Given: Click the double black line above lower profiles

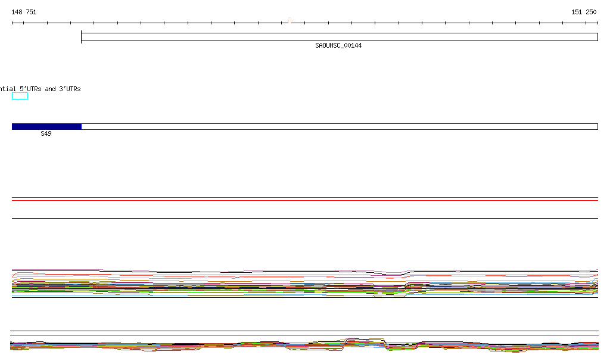Looking at the screenshot, I should 304,331.
